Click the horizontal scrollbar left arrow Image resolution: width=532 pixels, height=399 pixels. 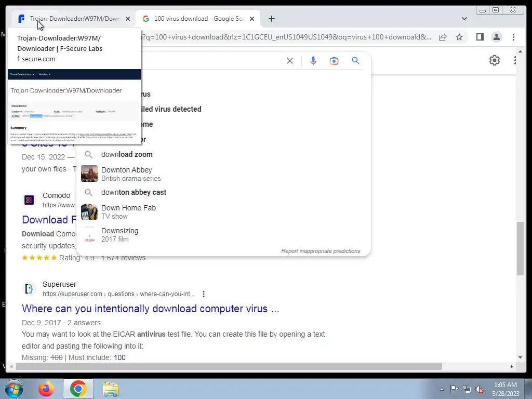[11, 366]
